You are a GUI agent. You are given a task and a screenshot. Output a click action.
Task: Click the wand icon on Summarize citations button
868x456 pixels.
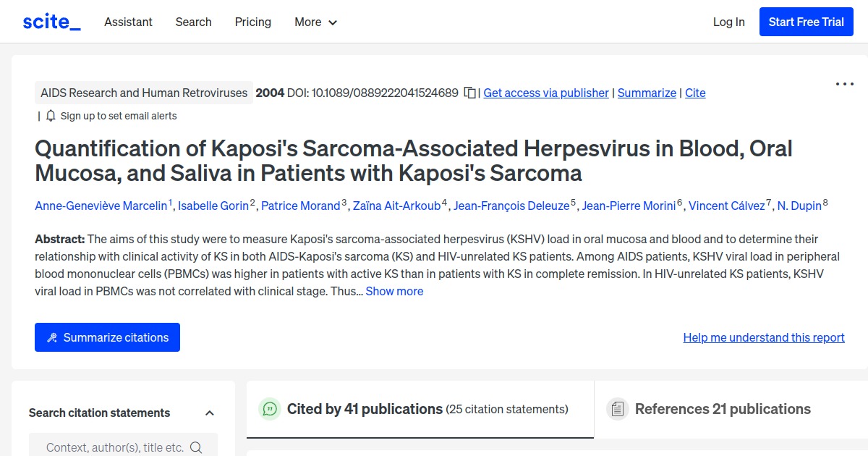coord(51,337)
